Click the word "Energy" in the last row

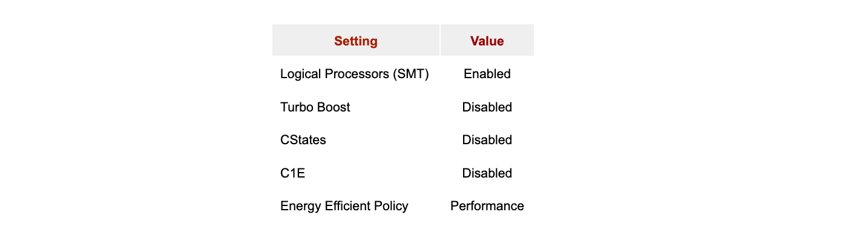[x=300, y=206]
